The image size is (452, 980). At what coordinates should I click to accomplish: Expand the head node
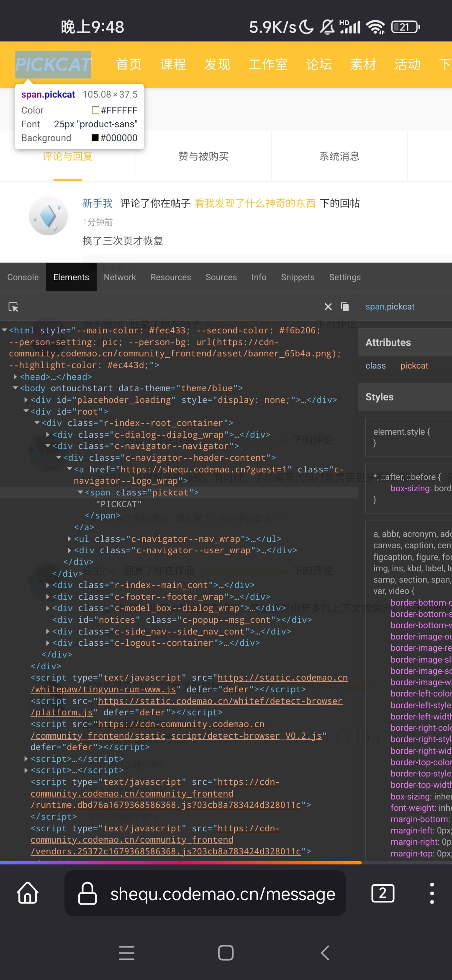(15, 377)
